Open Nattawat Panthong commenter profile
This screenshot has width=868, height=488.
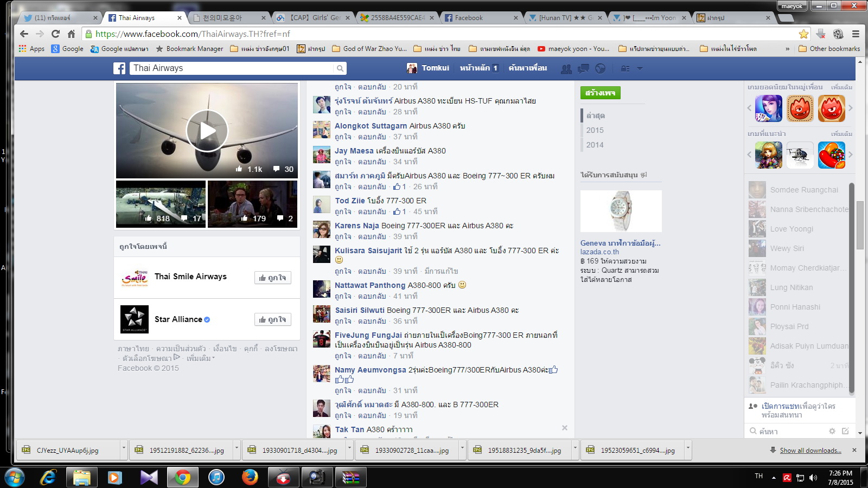[x=370, y=285]
